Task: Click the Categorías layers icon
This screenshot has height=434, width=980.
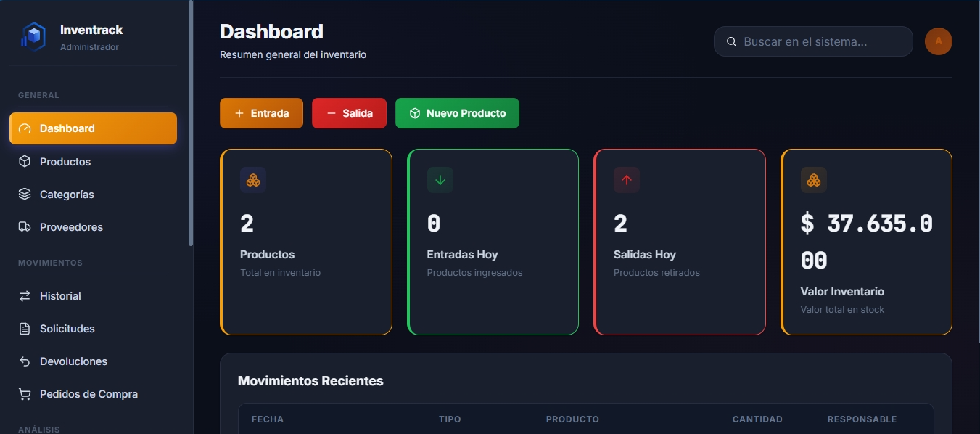Action: point(25,194)
